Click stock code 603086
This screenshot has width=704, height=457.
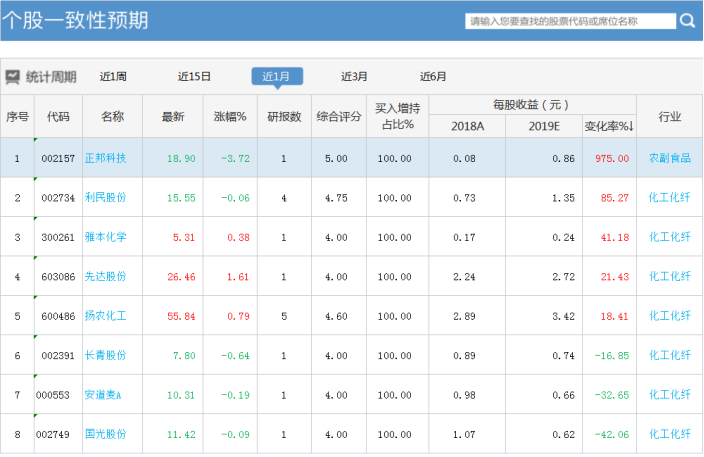pyautogui.click(x=58, y=277)
